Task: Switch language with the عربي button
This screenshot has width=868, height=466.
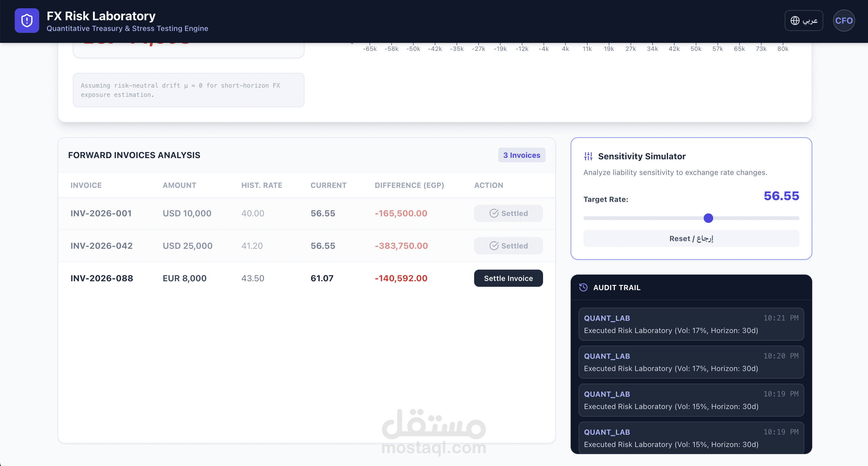Action: point(804,21)
